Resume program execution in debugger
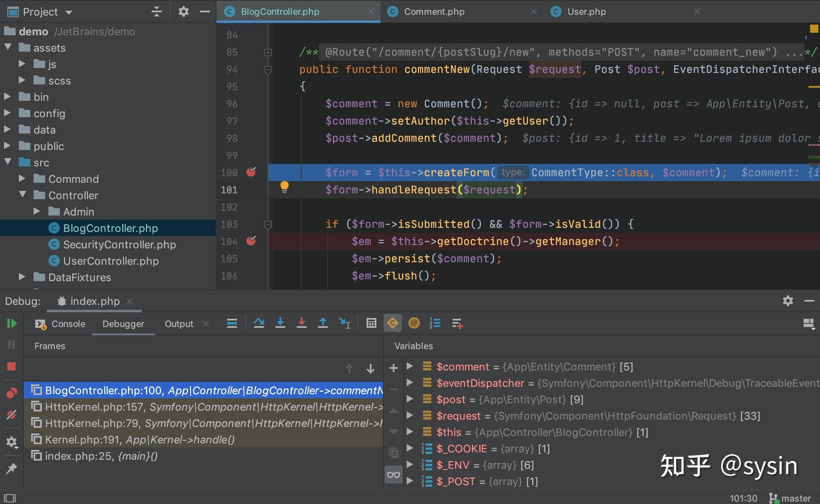The width and height of the screenshot is (820, 504). [12, 324]
